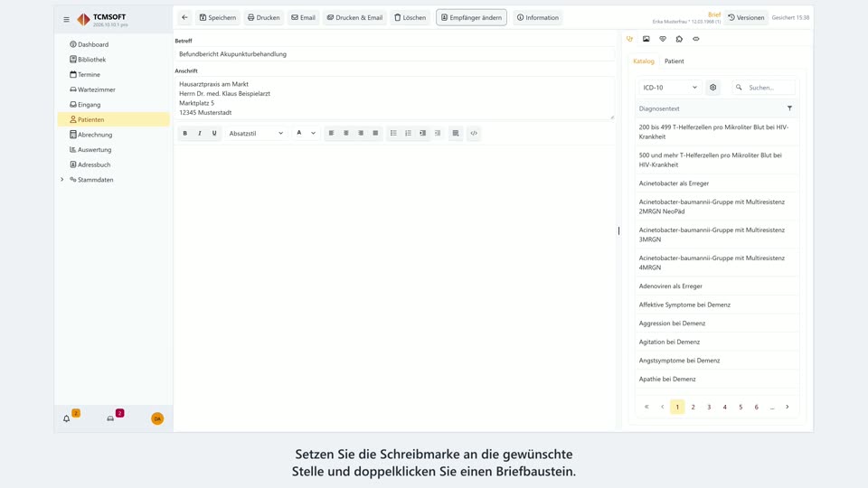Toggle underline formatting
This screenshot has height=488, width=868.
[214, 134]
